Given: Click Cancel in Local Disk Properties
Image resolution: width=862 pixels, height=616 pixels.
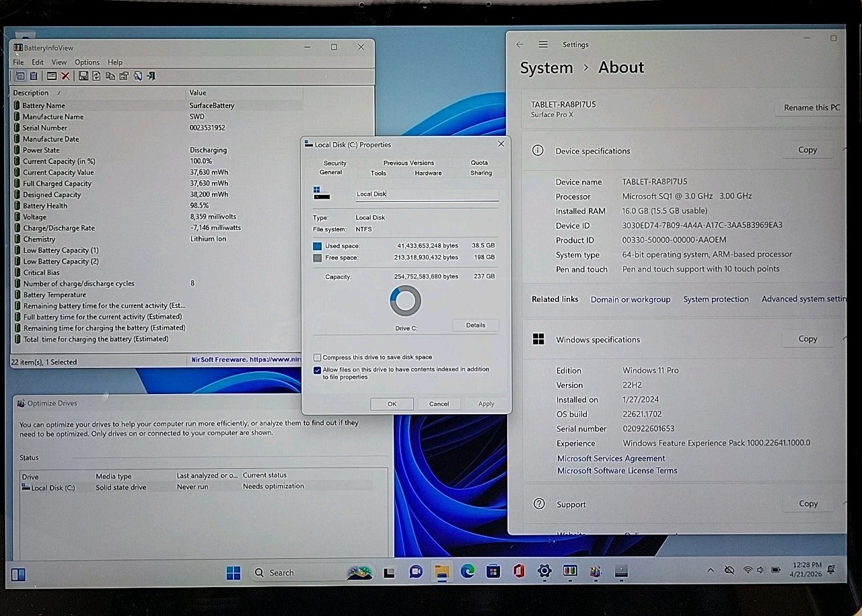Looking at the screenshot, I should coord(439,404).
